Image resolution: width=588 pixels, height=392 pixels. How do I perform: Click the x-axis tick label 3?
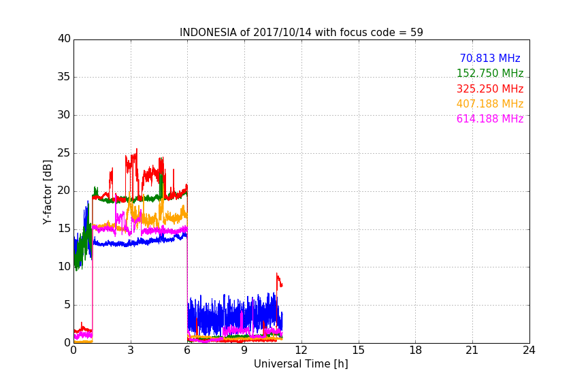(x=131, y=350)
